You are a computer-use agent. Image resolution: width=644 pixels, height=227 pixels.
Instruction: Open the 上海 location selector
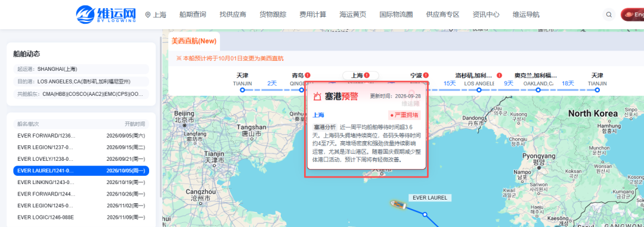pos(156,15)
